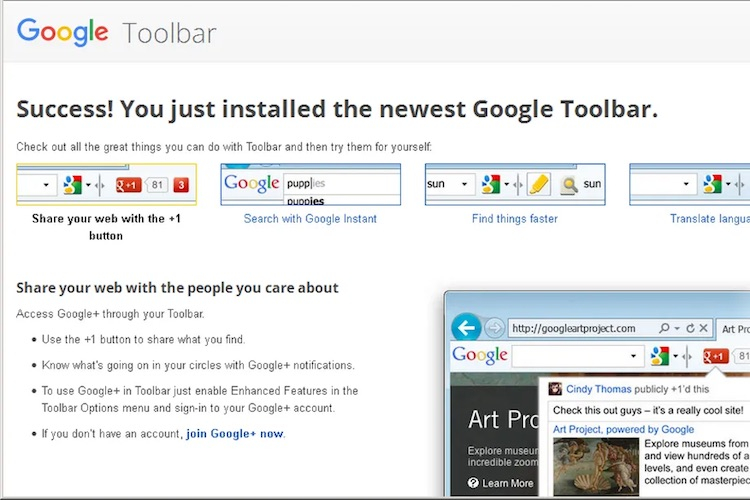Click the magnifier find icon beside the highlighter
Screen dimensions: 750x500
[x=568, y=185]
